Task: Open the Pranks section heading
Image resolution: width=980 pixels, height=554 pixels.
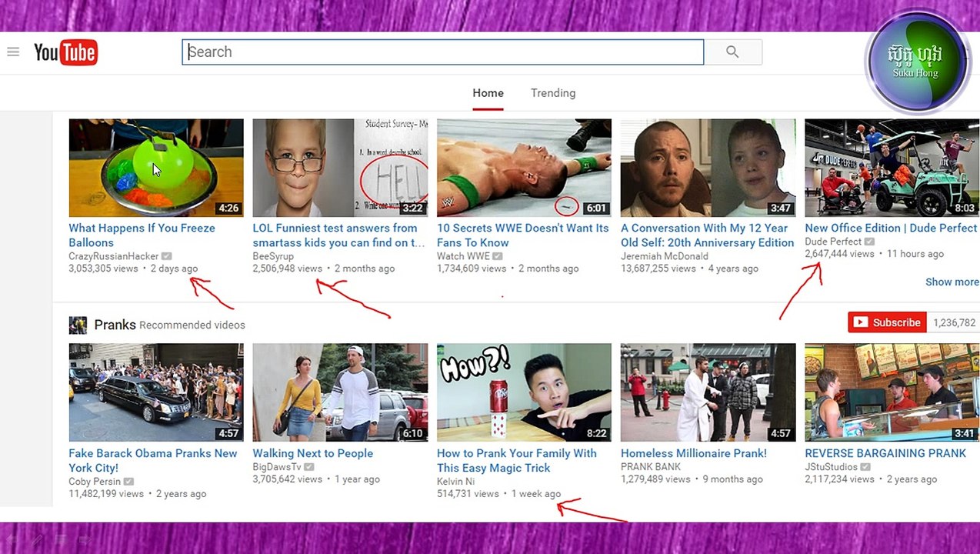Action: click(115, 325)
